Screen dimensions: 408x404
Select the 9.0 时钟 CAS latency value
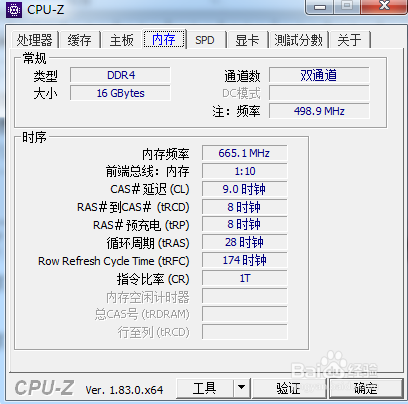tap(244, 189)
